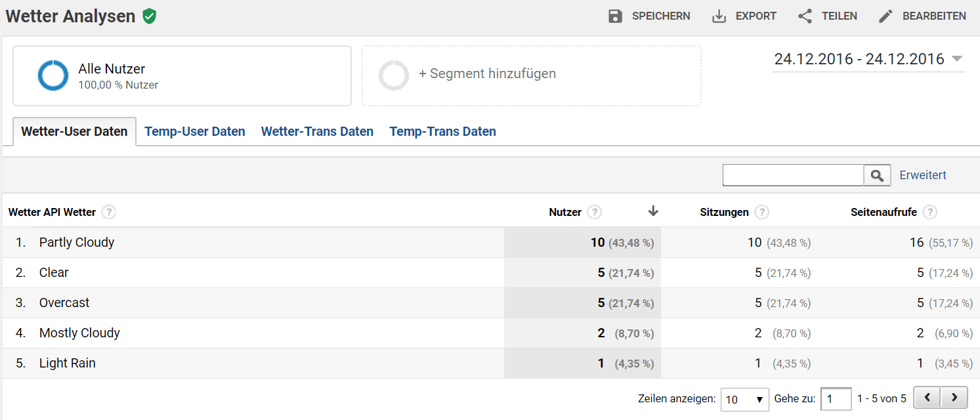Click the Bearbeiten pencil icon

pyautogui.click(x=885, y=16)
